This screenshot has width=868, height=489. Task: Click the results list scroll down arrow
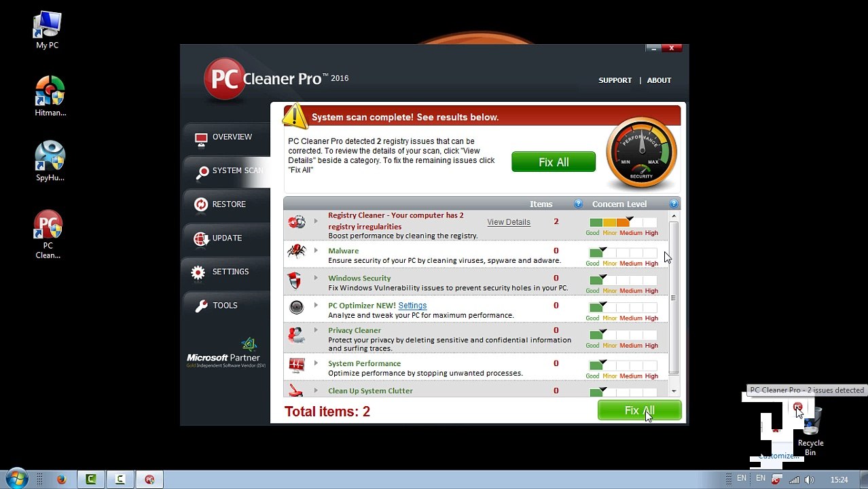674,391
